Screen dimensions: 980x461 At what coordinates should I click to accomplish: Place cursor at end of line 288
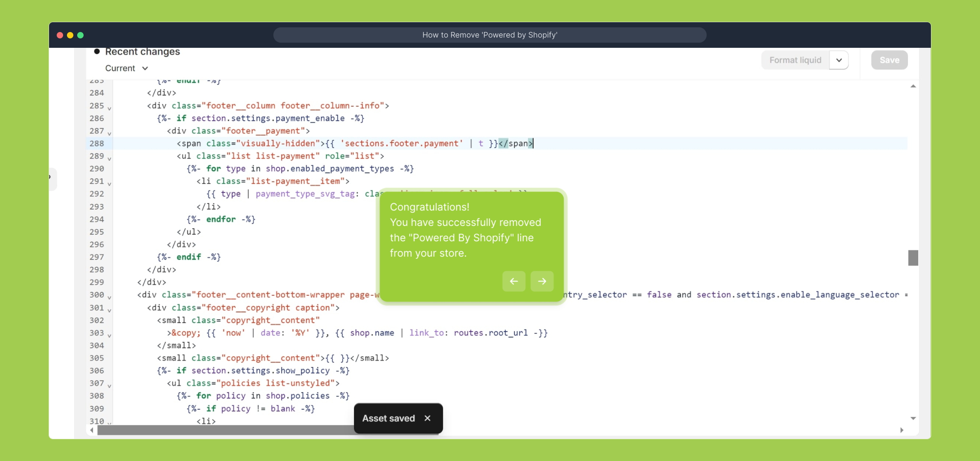[x=534, y=143]
